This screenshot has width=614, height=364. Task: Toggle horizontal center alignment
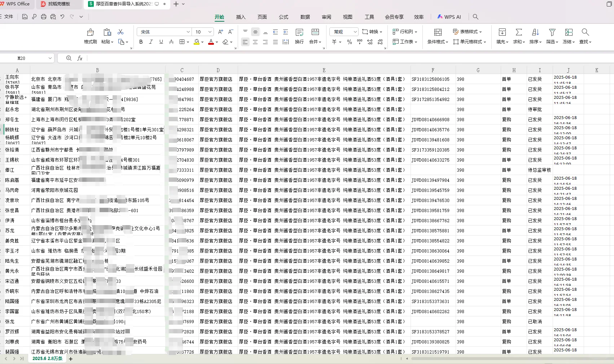click(255, 42)
